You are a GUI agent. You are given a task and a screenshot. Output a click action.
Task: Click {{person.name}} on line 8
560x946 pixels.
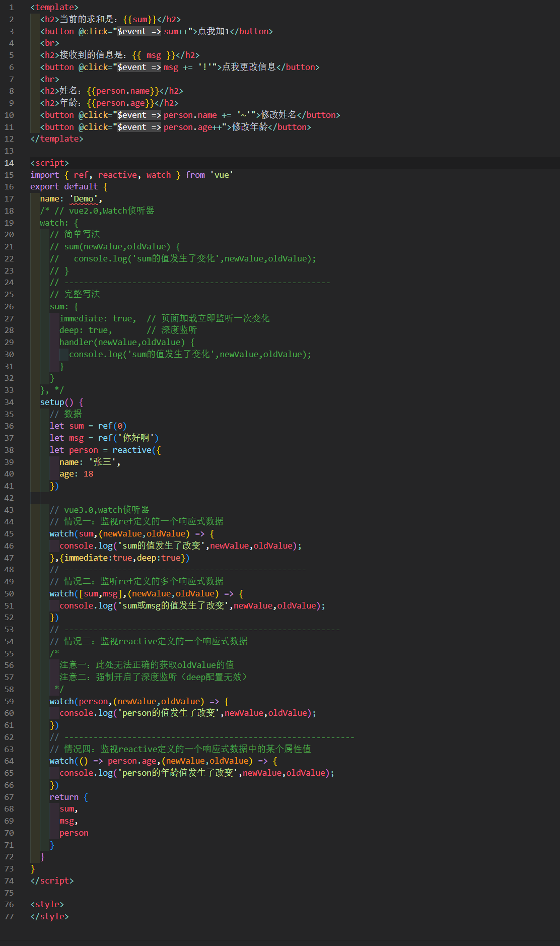123,91
